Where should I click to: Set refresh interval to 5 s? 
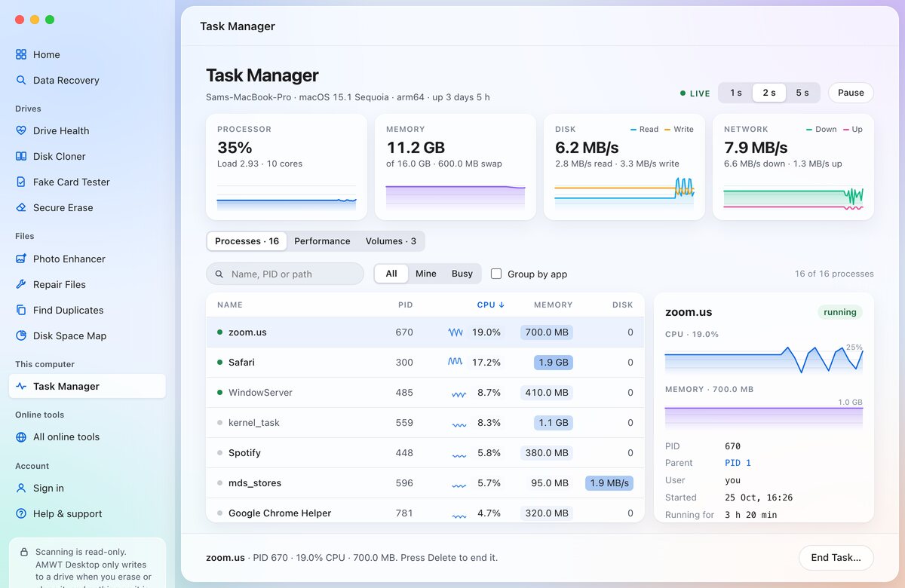pos(802,93)
